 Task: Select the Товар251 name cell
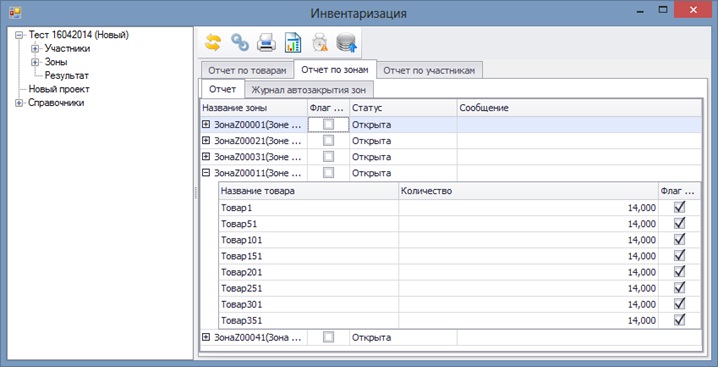[309, 288]
